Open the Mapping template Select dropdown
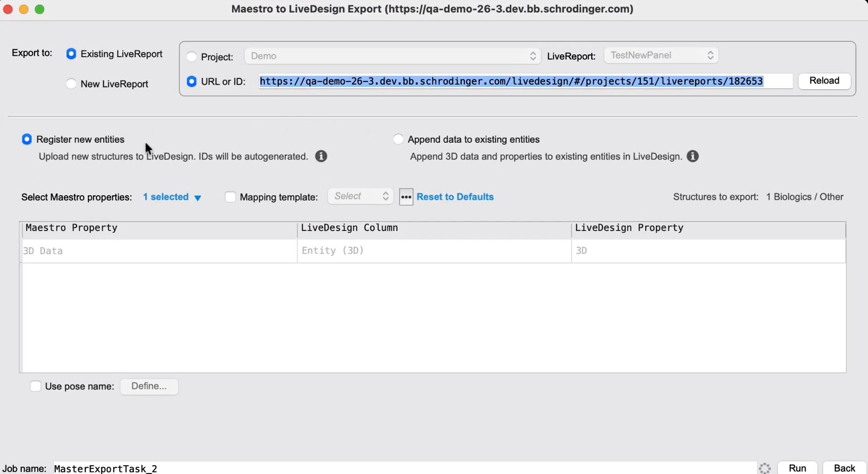The width and height of the screenshot is (868, 474). (361, 197)
